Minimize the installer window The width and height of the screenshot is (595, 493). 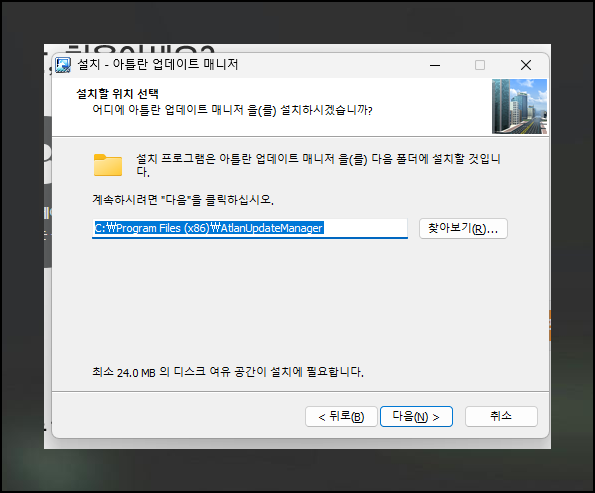pyautogui.click(x=435, y=65)
